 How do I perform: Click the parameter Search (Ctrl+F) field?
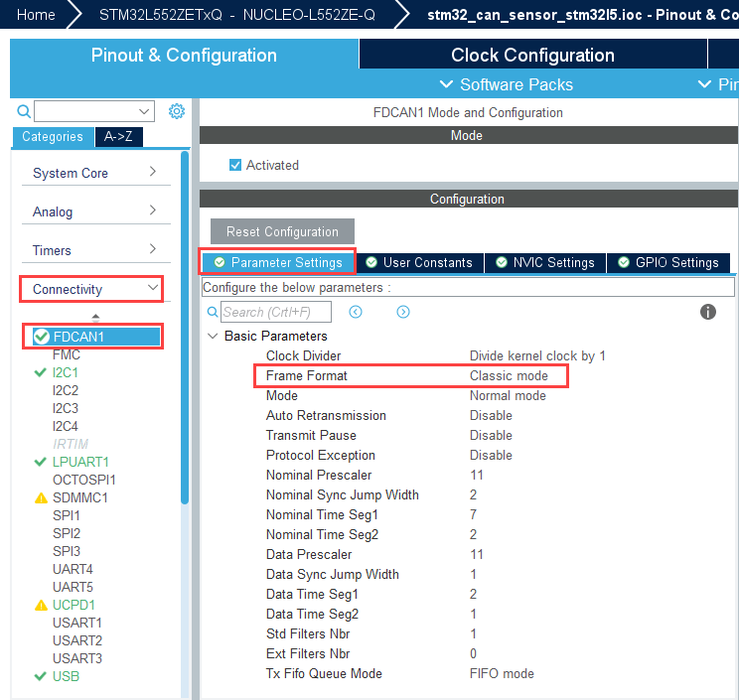tap(276, 312)
